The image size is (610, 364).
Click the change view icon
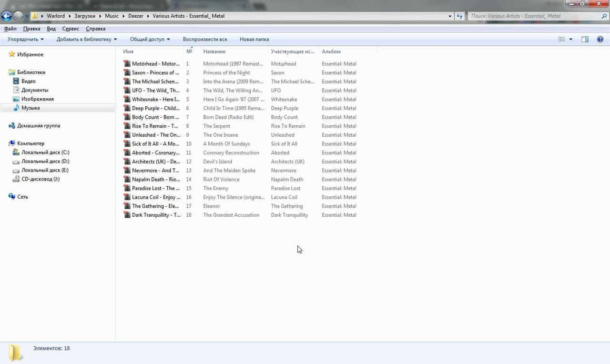pyautogui.click(x=562, y=40)
